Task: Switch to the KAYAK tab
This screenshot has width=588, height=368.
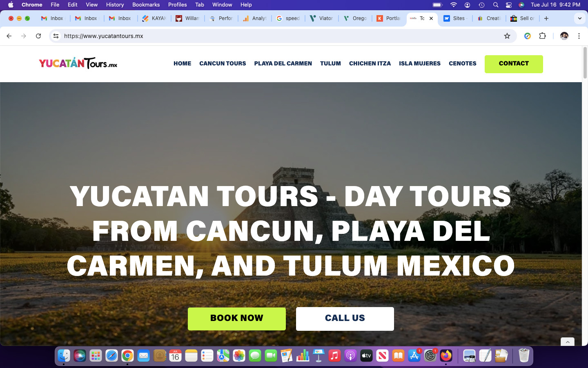Action: 154,18
